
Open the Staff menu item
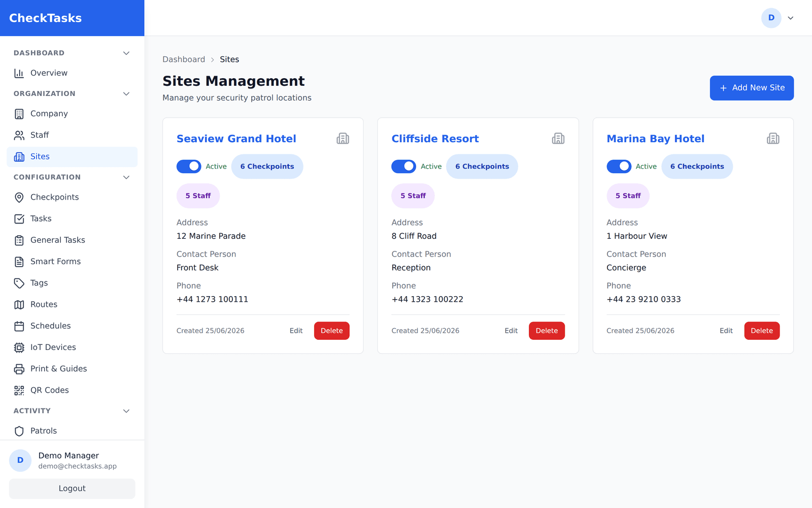72,135
